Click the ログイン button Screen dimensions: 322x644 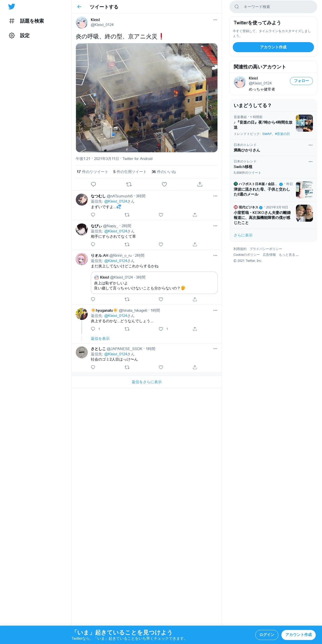point(267,635)
